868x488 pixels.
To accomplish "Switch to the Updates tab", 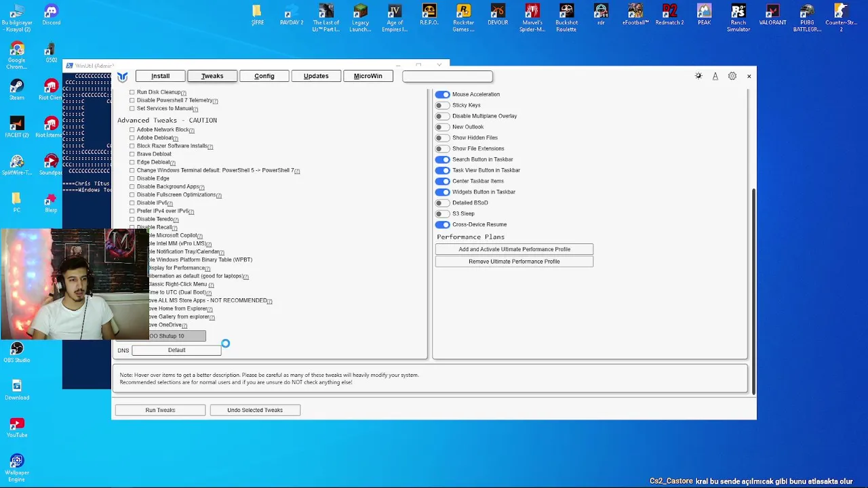I will click(x=316, y=76).
